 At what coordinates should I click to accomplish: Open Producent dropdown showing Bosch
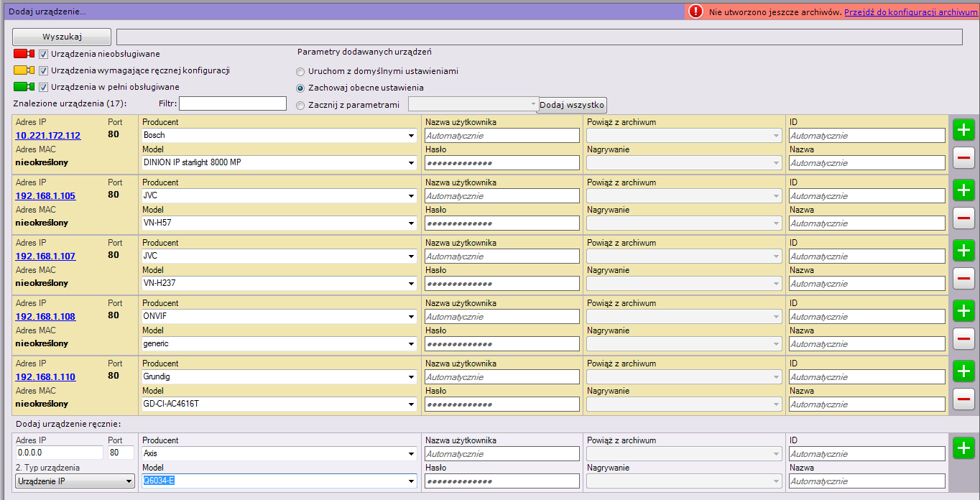click(279, 135)
